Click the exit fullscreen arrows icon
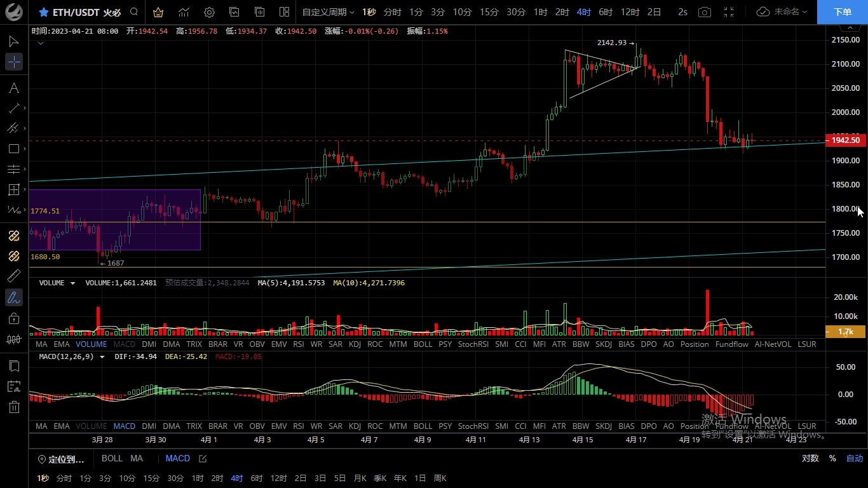The image size is (868, 488). tap(729, 12)
